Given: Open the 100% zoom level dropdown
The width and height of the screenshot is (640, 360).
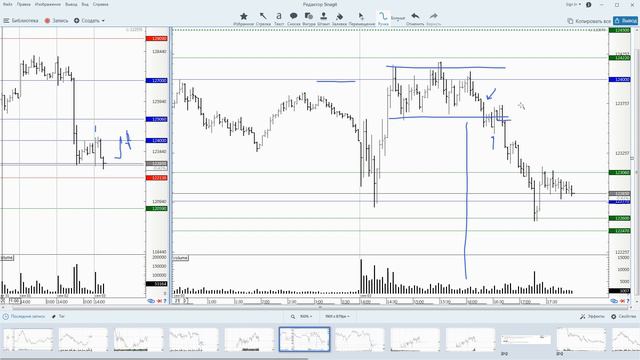Looking at the screenshot, I should pos(306,316).
